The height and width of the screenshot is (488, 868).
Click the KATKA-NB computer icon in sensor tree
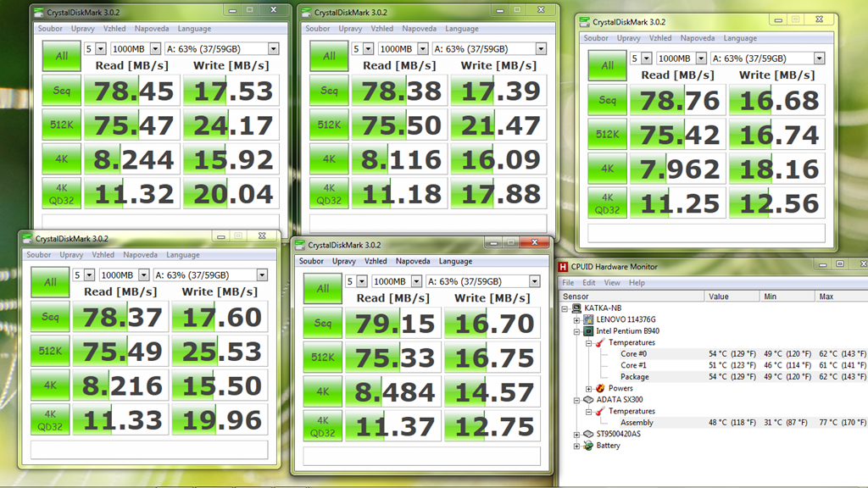coord(576,308)
